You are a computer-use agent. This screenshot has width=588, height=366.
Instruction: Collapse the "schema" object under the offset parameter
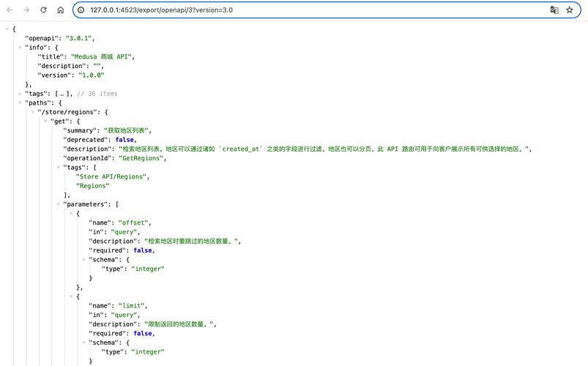tap(83, 260)
